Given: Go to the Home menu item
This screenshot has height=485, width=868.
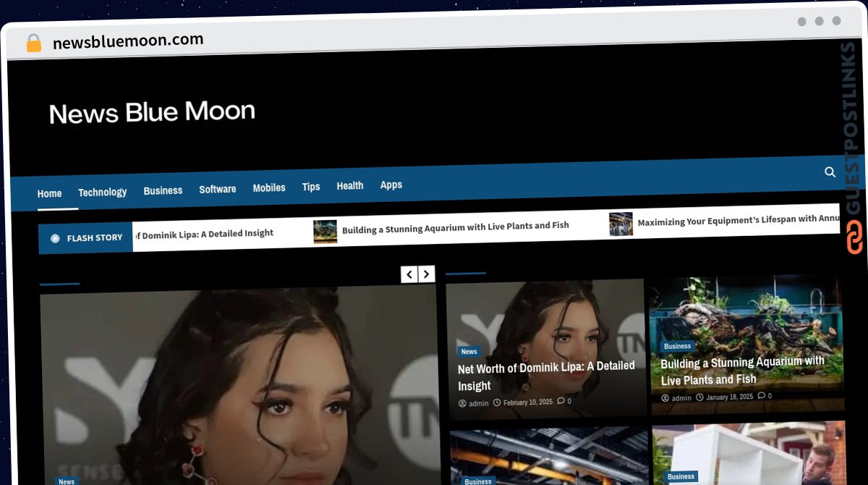Looking at the screenshot, I should (x=50, y=193).
